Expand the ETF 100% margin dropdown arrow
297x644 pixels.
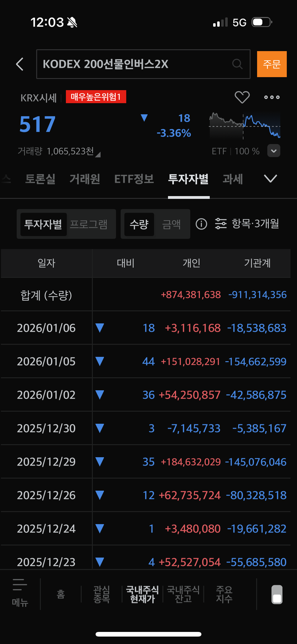pyautogui.click(x=274, y=151)
